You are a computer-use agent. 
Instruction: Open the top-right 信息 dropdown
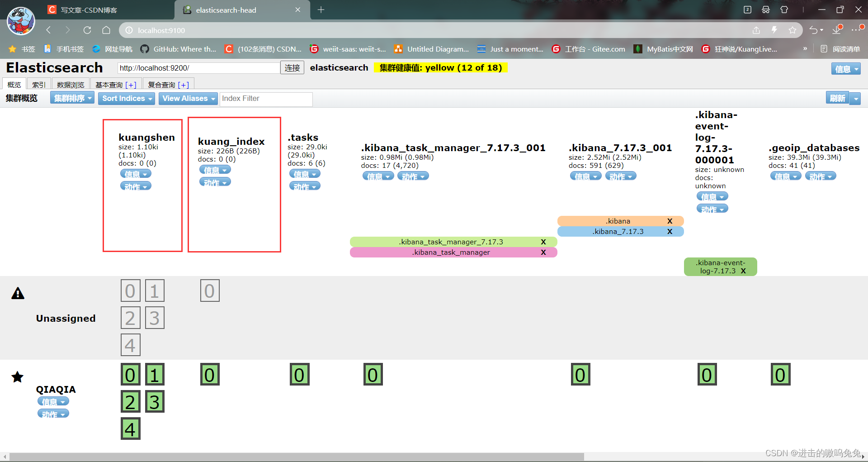pyautogui.click(x=846, y=69)
